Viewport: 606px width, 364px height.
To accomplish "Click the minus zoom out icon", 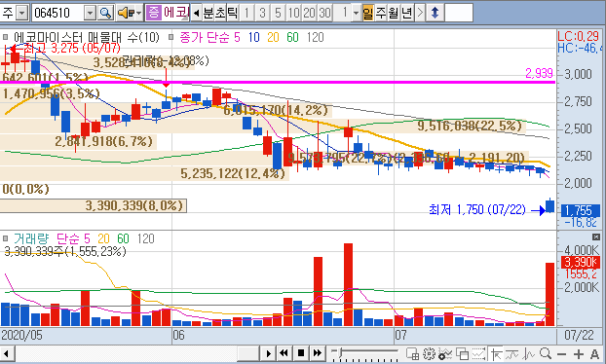I will (x=561, y=354).
